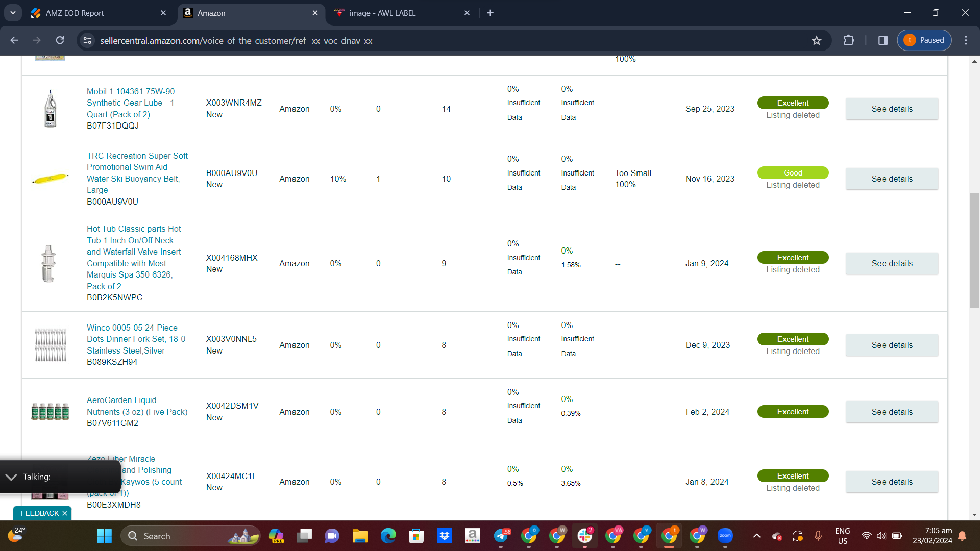
Task: Open Winco 24-Piece Dinner Fork Set link
Action: point(136,339)
